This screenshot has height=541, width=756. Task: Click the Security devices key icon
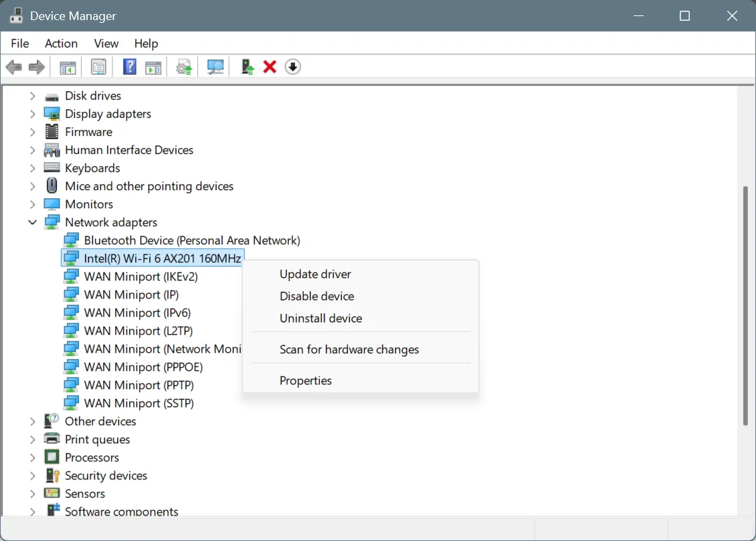coord(52,475)
